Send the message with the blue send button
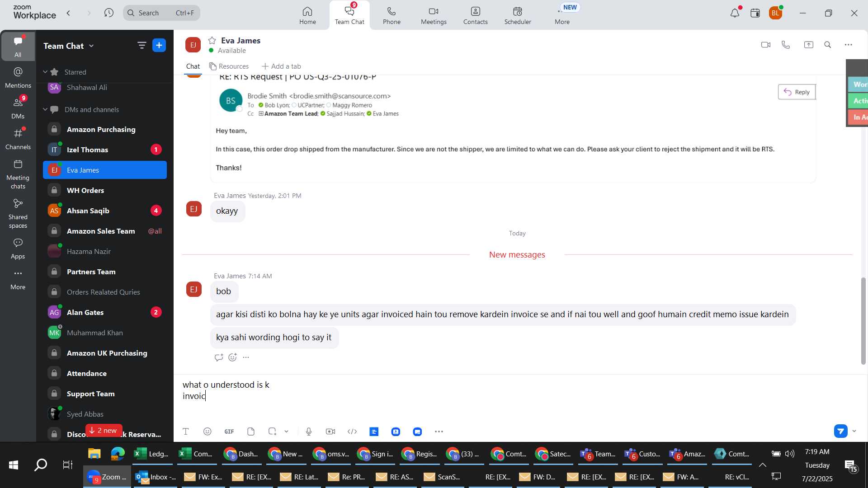 pos(840,431)
